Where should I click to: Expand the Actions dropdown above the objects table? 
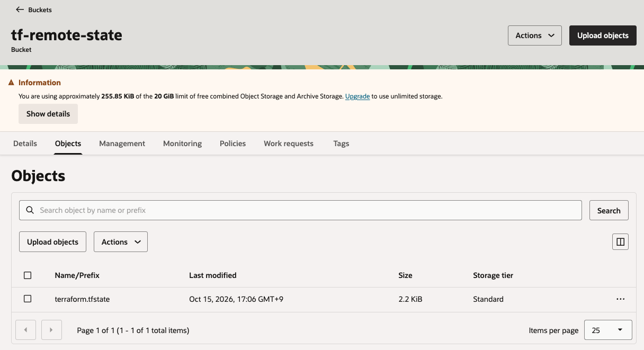(x=121, y=242)
